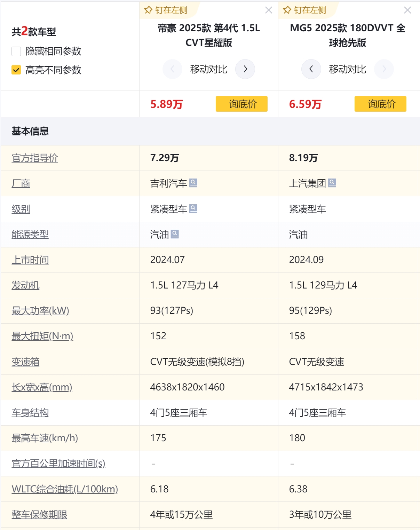Select the 8.19万 guide price value

(x=303, y=158)
